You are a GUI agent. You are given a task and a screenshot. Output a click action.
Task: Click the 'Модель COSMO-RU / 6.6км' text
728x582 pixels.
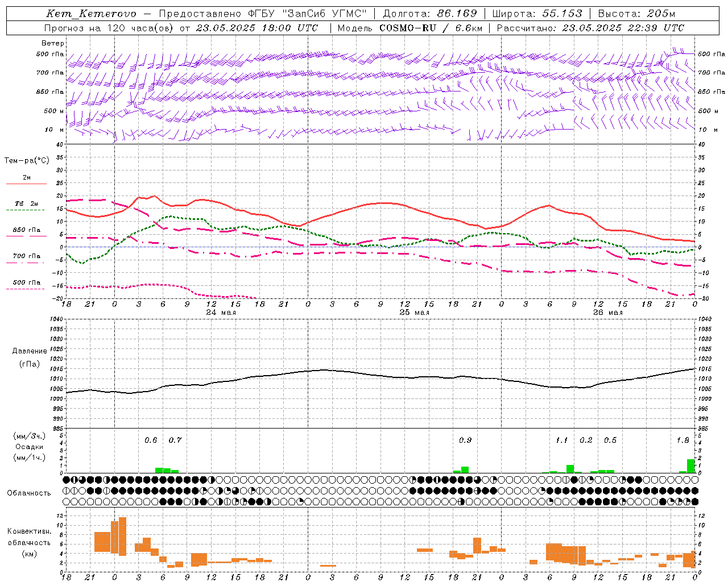tap(409, 28)
